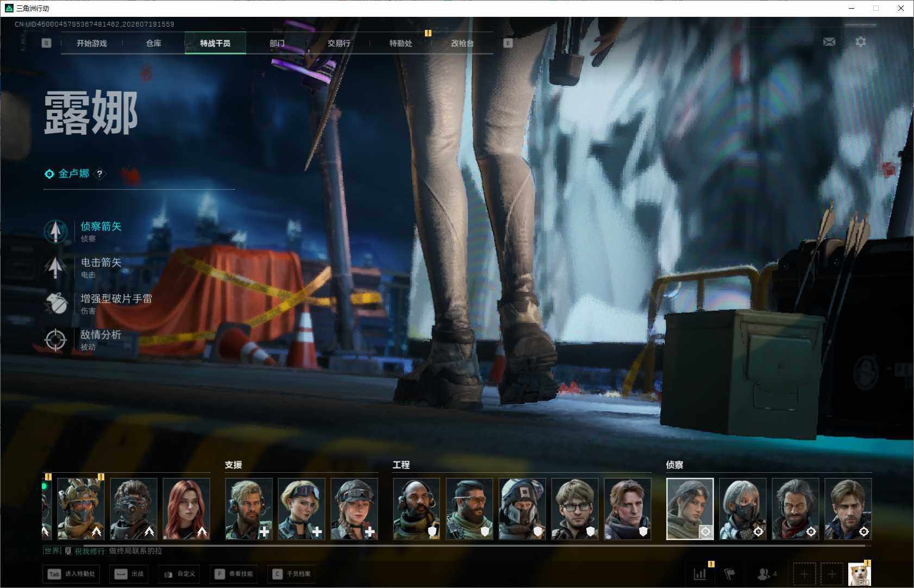Click the question mark next to 金卢娜

coord(99,174)
